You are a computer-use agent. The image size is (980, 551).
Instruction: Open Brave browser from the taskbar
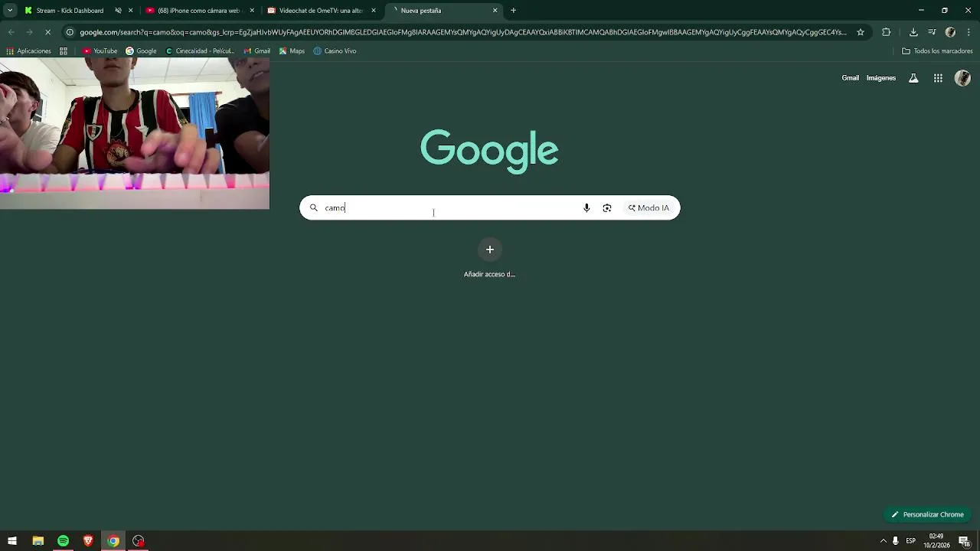click(88, 541)
